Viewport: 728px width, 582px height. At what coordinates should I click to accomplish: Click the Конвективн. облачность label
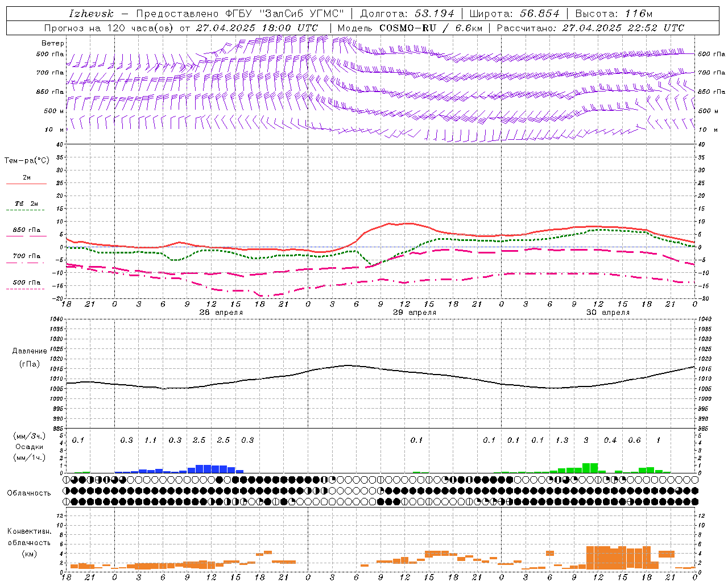(x=29, y=537)
